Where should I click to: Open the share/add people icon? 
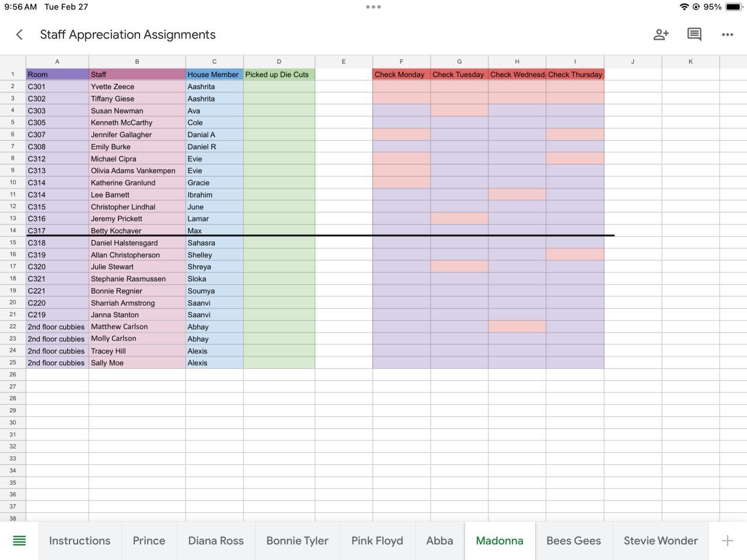pyautogui.click(x=661, y=34)
